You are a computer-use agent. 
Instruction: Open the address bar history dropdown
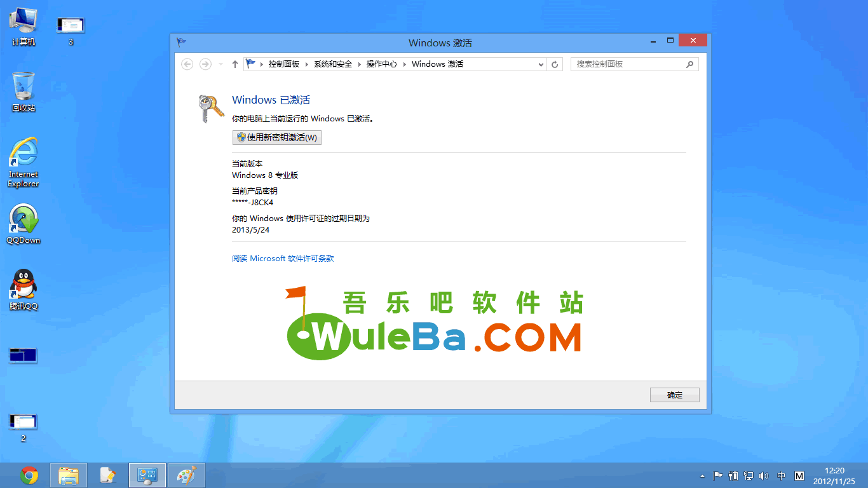point(541,64)
